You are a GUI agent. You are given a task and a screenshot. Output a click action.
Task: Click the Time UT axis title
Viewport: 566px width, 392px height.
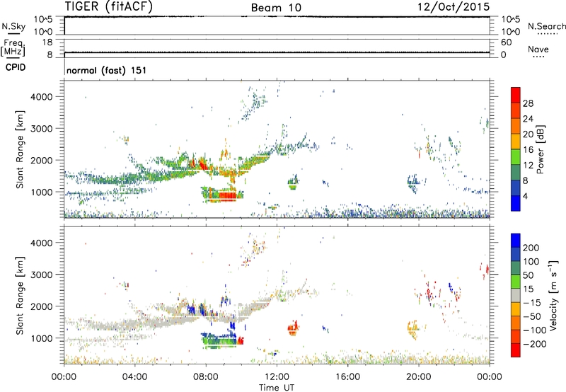click(x=277, y=388)
